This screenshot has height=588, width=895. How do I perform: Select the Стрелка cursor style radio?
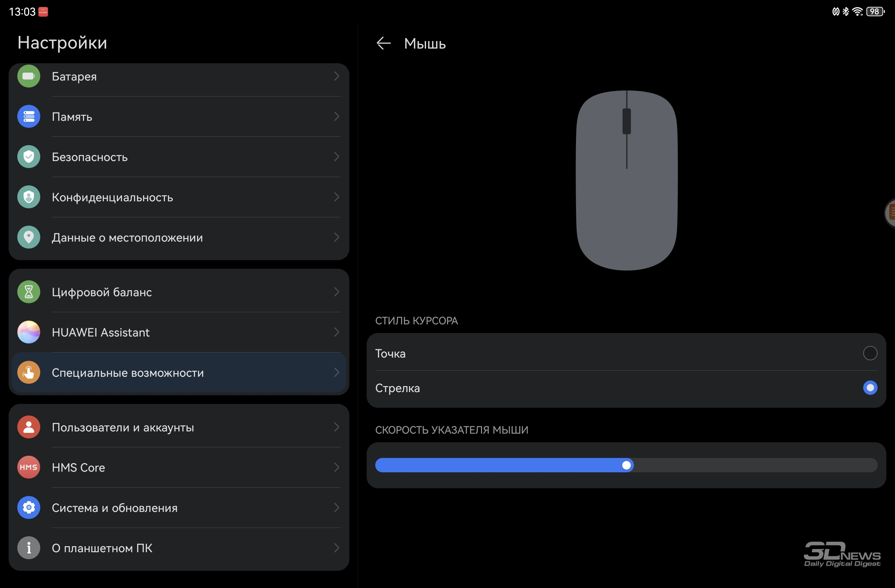click(870, 388)
